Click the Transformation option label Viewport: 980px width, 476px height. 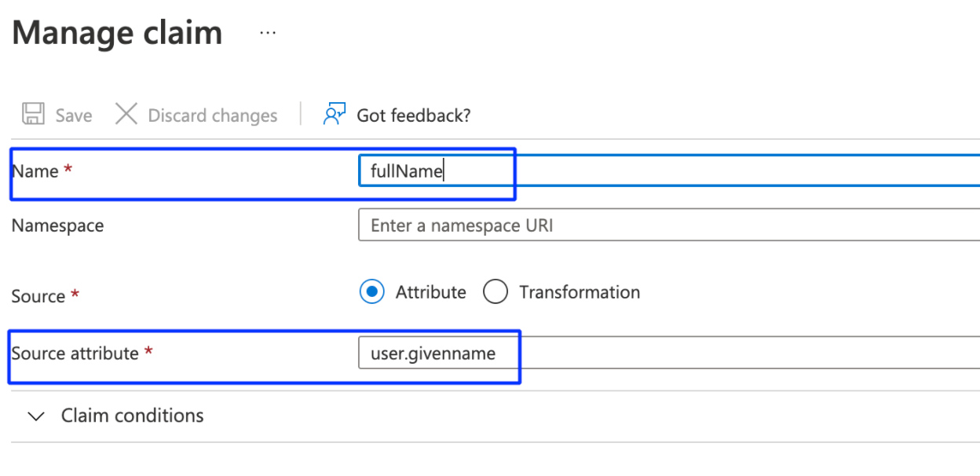click(580, 292)
